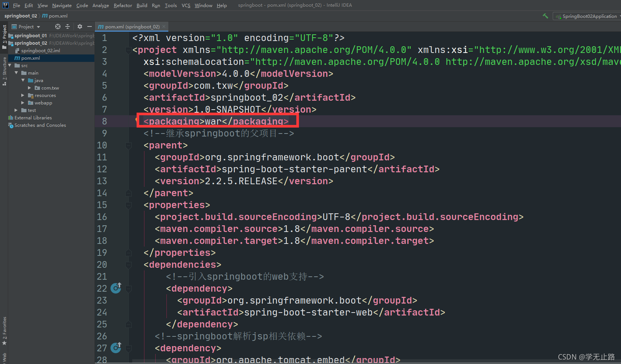Click the pom.xml Maven icon in tree

tap(17, 58)
